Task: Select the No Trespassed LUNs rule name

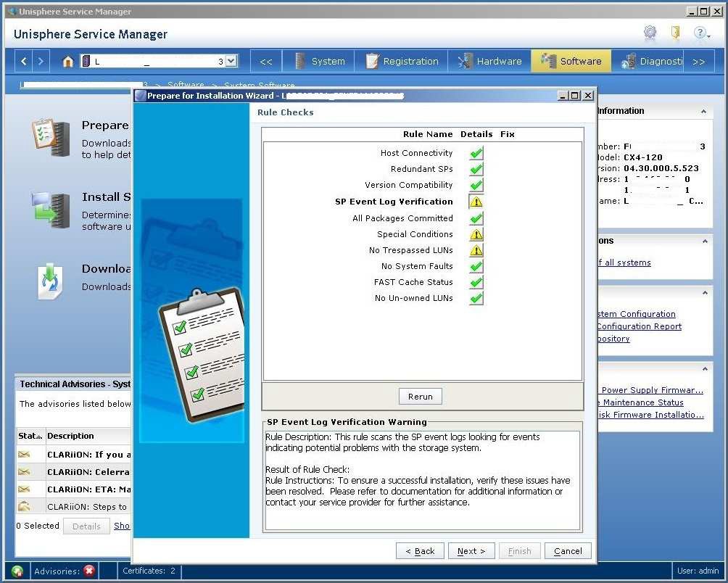Action: tap(411, 250)
